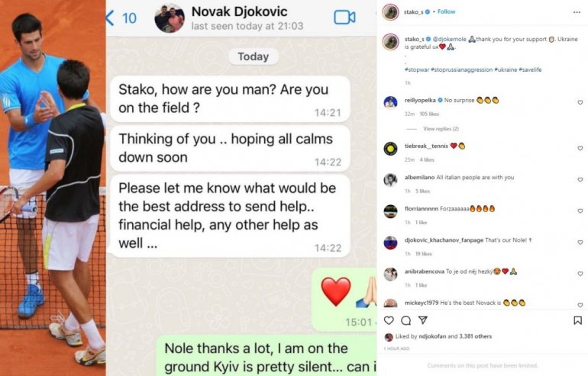Open the #ukraine hashtag link

pyautogui.click(x=506, y=69)
